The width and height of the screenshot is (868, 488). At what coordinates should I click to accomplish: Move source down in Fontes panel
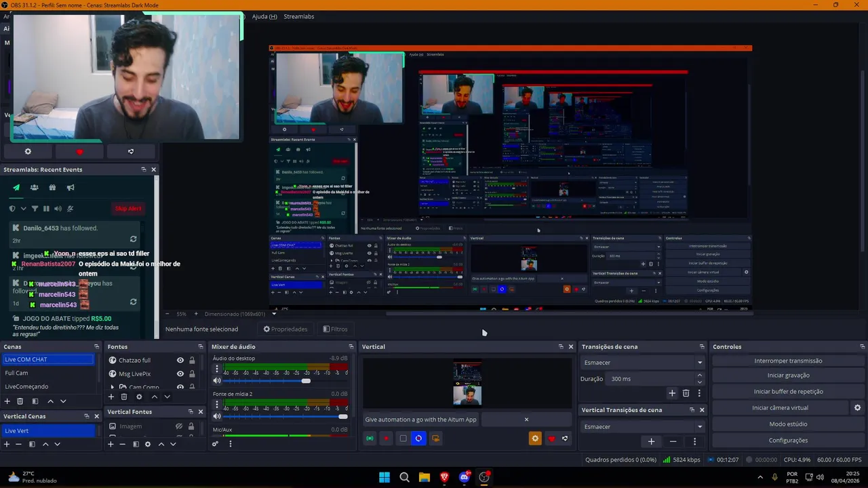(x=167, y=397)
